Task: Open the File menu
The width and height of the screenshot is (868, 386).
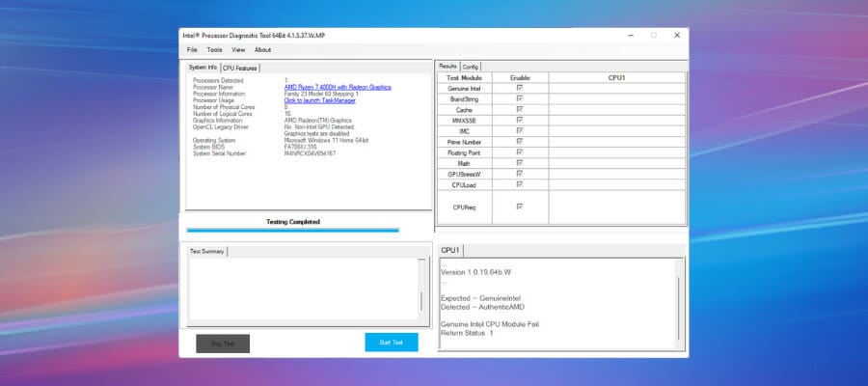Action: (192, 50)
